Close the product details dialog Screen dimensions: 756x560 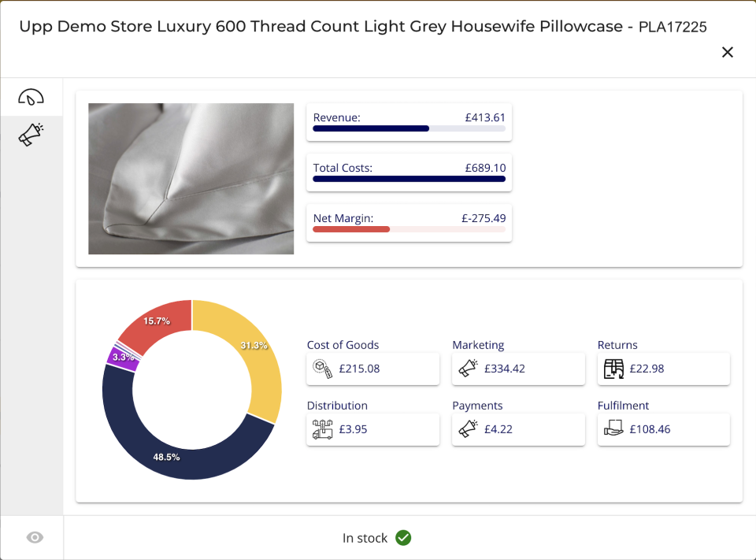728,52
